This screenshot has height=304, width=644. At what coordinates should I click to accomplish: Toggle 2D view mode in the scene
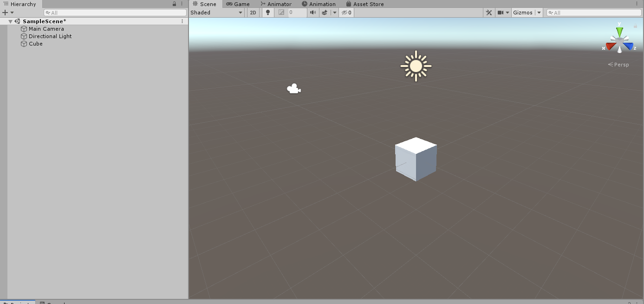(253, 13)
